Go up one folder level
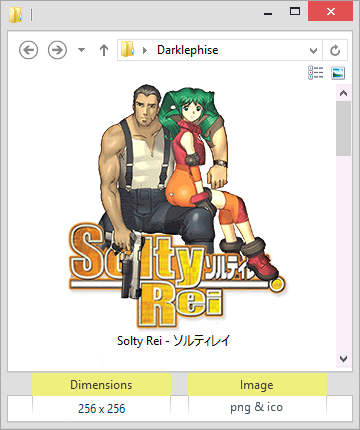This screenshot has height=430, width=360. tap(104, 50)
